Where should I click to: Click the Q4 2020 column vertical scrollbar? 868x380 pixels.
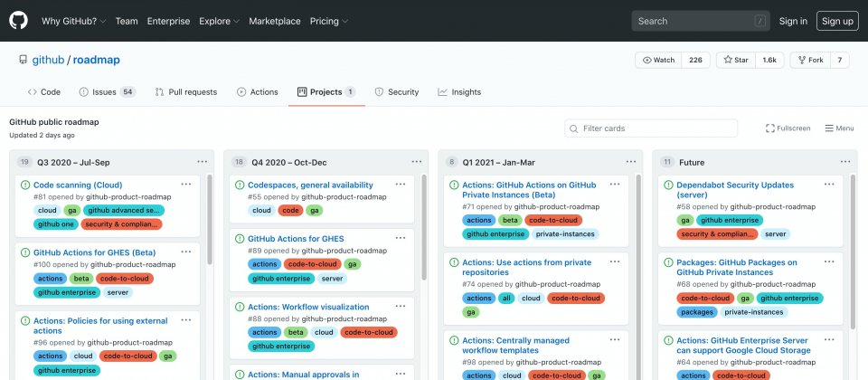424,227
